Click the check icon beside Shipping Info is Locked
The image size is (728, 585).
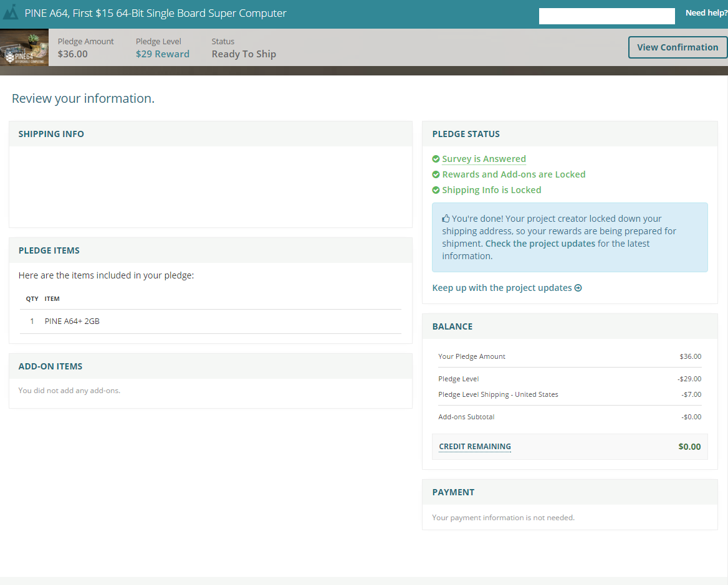pos(436,190)
